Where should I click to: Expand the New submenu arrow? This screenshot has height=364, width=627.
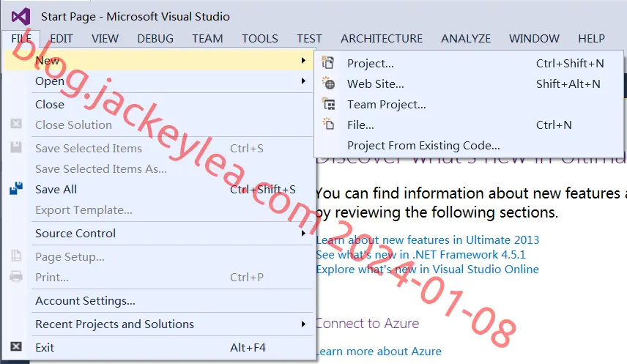[303, 60]
